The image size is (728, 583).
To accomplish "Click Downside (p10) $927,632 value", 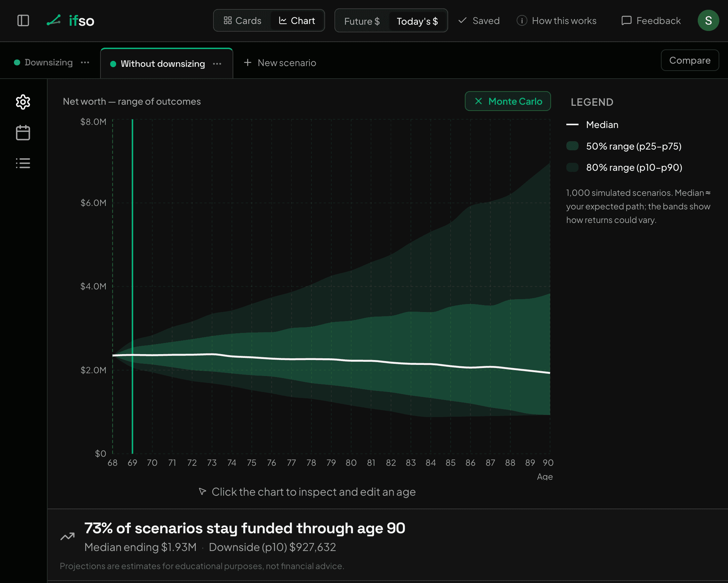I will click(273, 547).
